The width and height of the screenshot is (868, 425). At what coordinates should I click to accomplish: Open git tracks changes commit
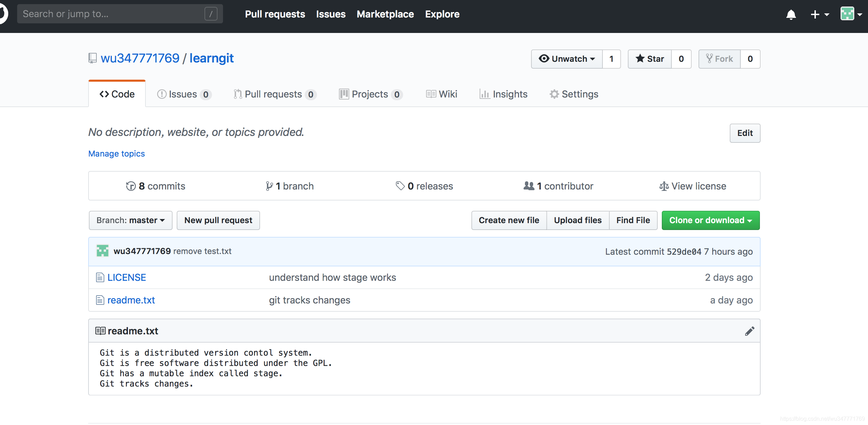309,300
